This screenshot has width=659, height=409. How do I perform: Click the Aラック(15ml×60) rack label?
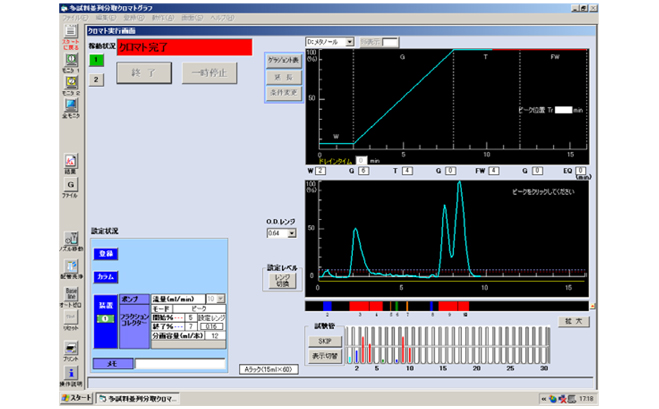(269, 369)
